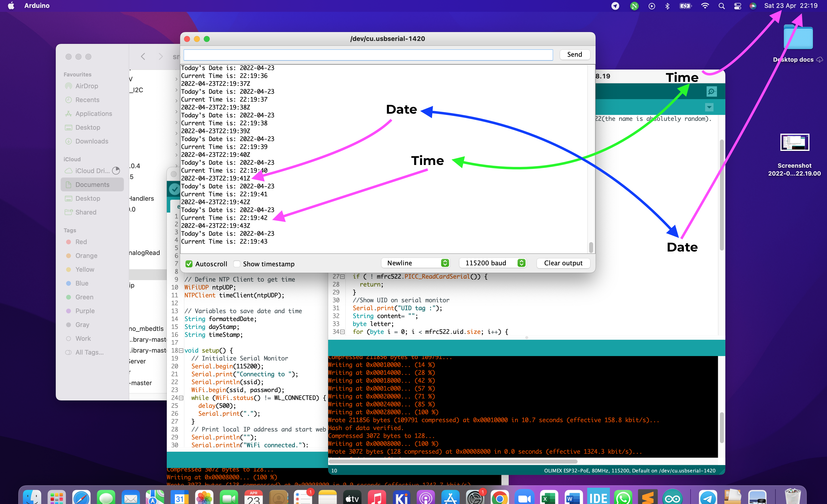The height and width of the screenshot is (504, 827).
Task: Open the Music app from the Dock
Action: 376,497
